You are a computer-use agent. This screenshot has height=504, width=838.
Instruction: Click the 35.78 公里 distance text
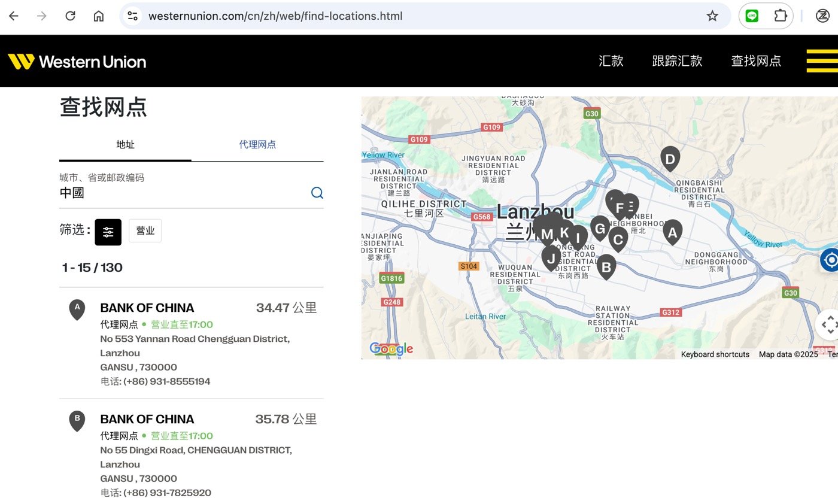pos(286,419)
